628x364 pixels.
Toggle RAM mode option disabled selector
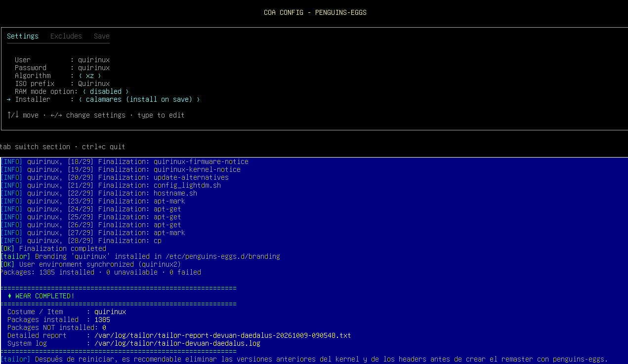point(106,91)
